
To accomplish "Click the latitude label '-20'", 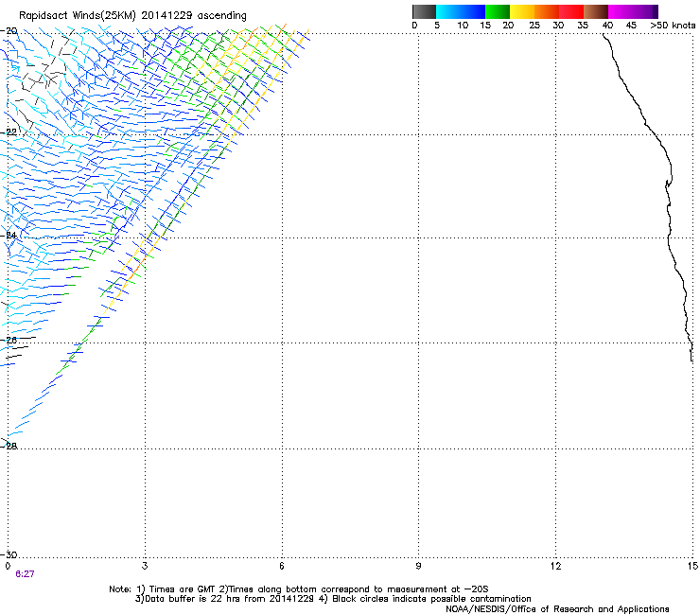I will 9,31.
